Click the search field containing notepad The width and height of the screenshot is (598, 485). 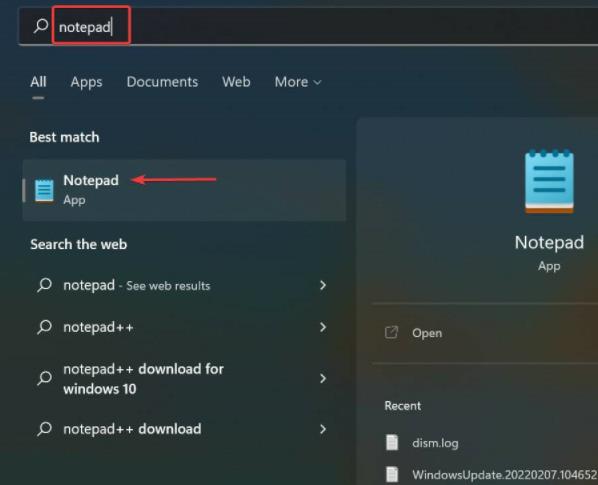(x=308, y=26)
